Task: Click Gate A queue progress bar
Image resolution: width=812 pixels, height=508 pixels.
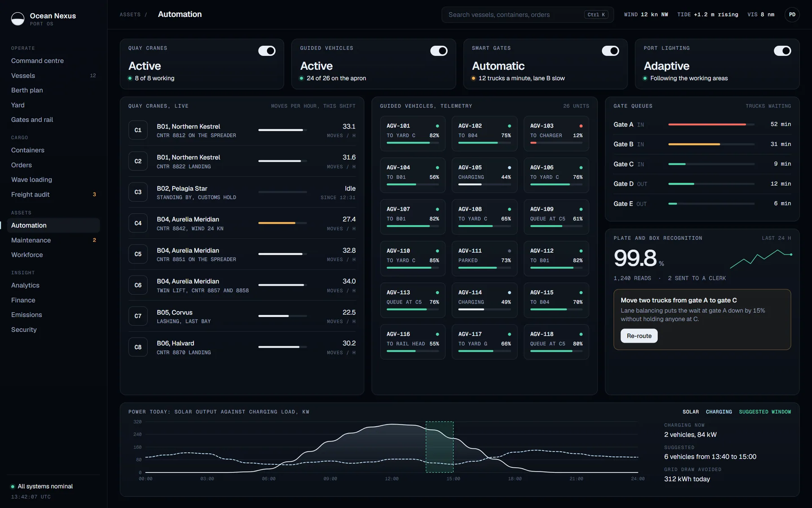Action: tap(711, 124)
